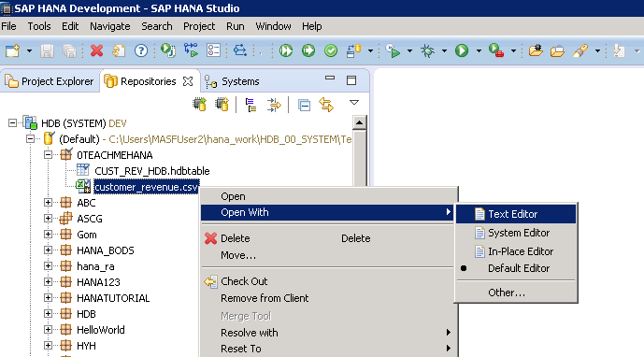Open the Tools menu
The image size is (644, 357).
click(39, 26)
